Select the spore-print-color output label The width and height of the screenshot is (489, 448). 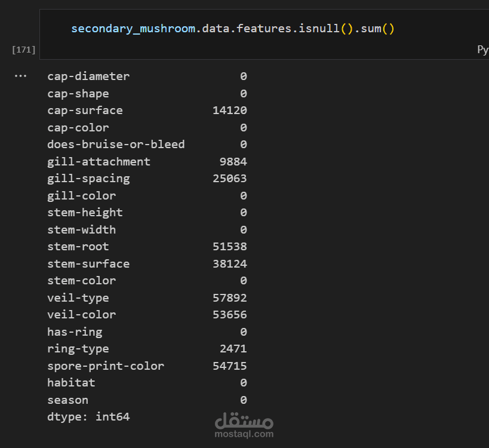106,366
